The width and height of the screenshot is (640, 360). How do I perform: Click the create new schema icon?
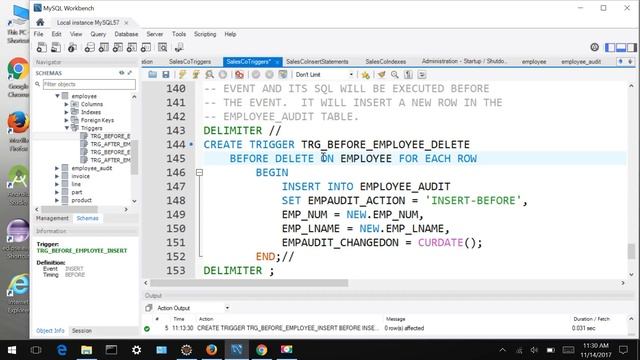point(89,48)
